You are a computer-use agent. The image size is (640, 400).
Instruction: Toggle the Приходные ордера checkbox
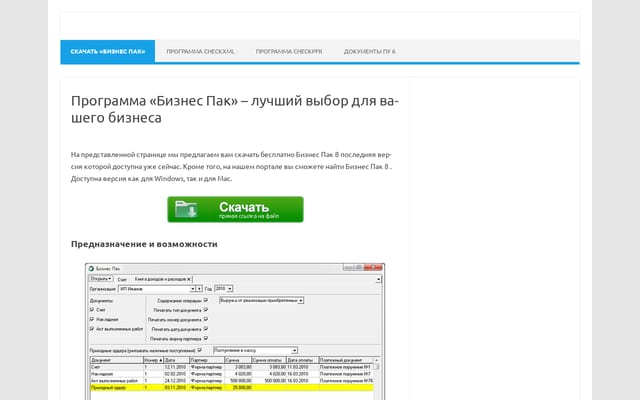200,350
